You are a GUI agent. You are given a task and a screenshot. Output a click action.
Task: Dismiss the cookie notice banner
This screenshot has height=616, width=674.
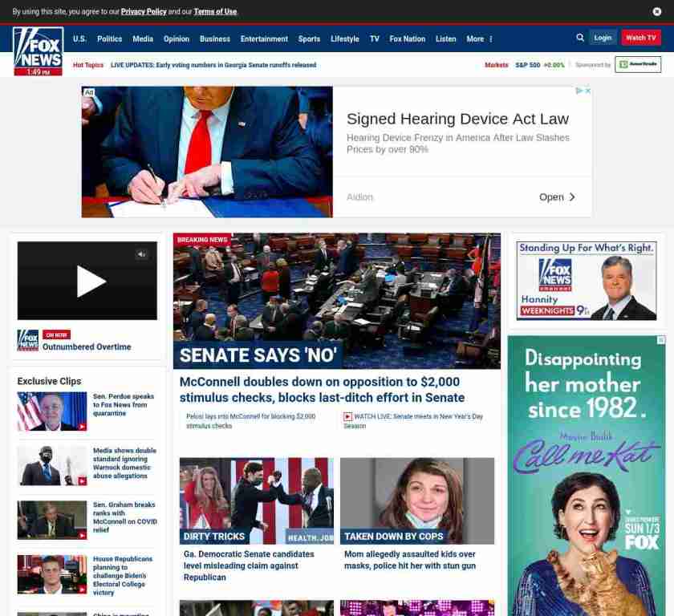pos(657,12)
